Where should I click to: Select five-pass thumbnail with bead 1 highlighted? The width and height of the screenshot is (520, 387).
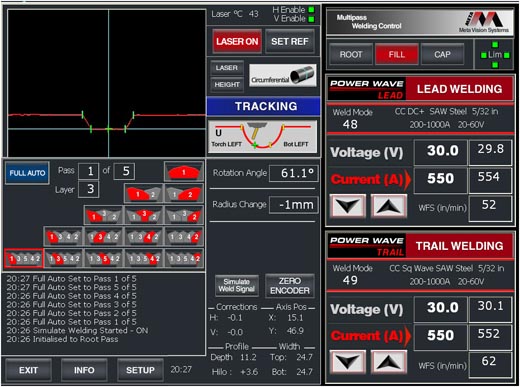pos(24,258)
